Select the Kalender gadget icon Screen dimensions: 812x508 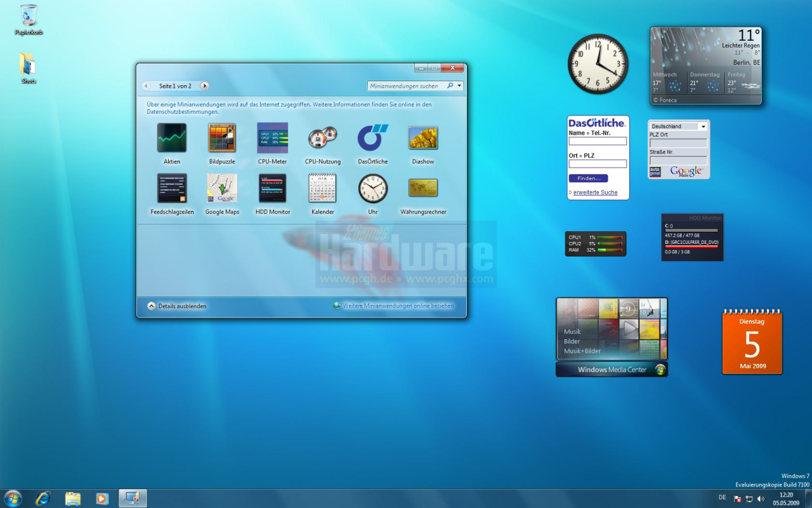click(322, 188)
